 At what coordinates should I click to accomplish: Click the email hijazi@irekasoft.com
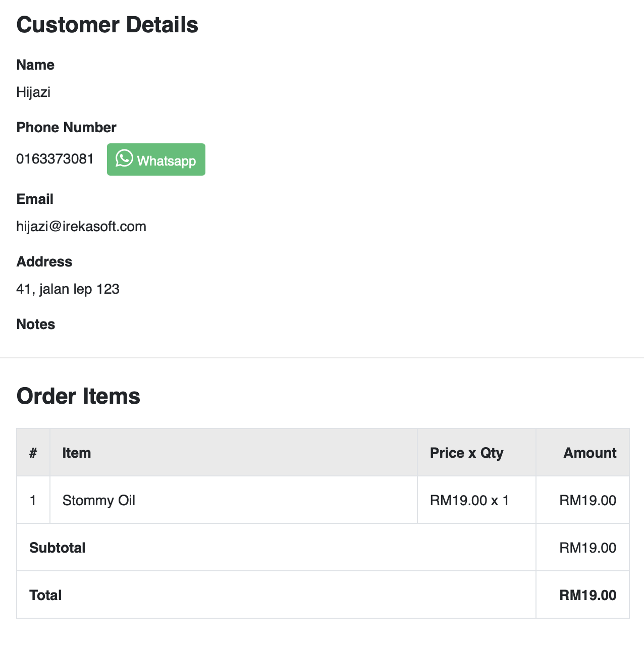tap(81, 227)
